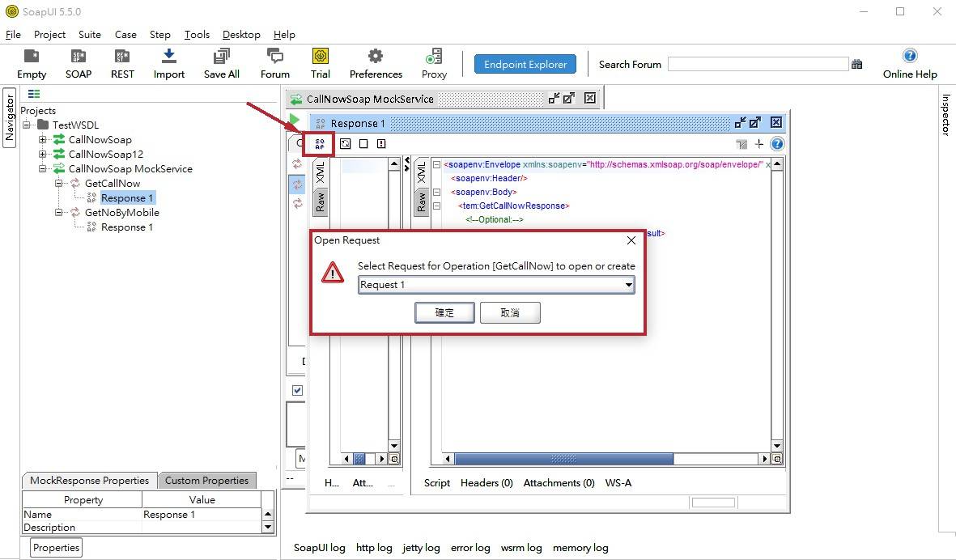Click the zoom icon at the response editor's bottom corner

(777, 459)
